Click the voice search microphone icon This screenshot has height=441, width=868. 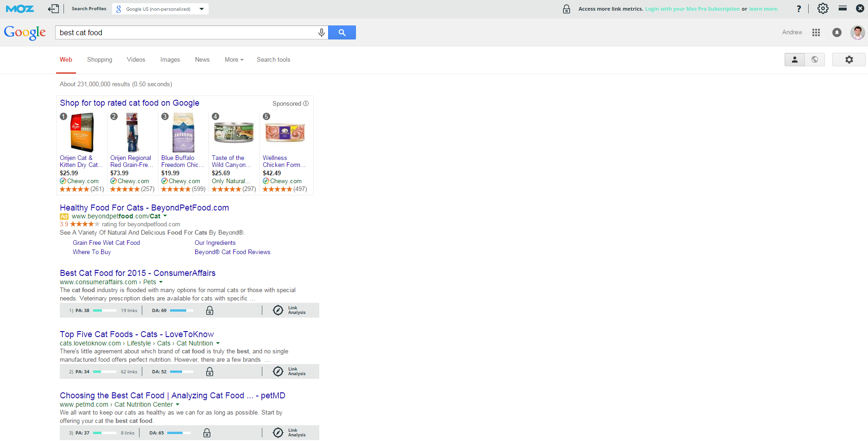(x=321, y=32)
